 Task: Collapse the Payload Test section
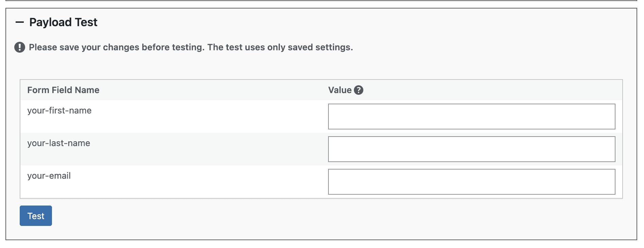20,22
